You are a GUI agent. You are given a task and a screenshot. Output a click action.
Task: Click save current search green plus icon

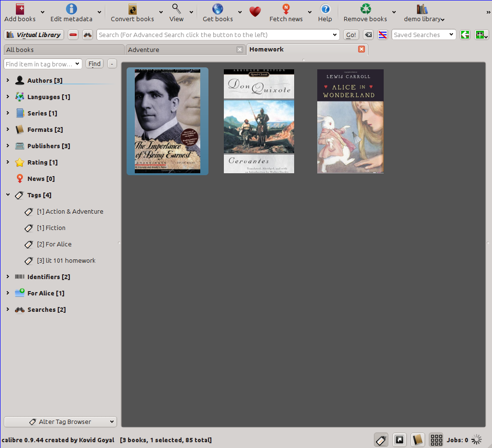[x=481, y=35]
